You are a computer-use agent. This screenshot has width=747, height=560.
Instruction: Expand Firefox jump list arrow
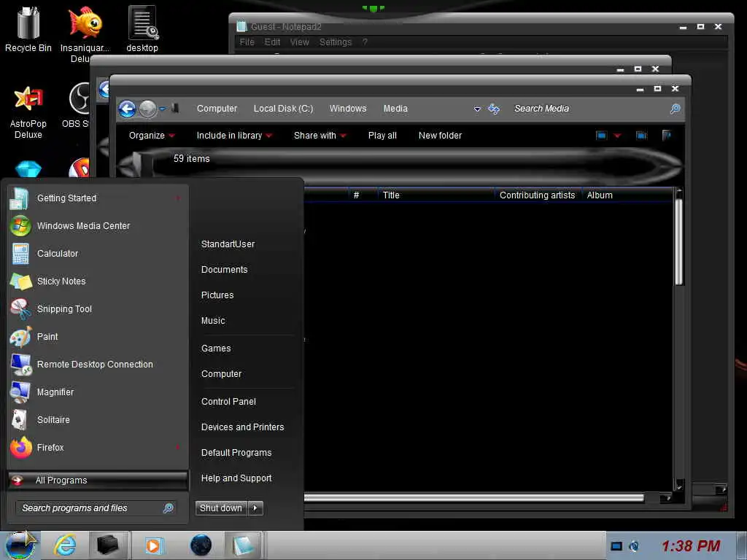(x=178, y=447)
